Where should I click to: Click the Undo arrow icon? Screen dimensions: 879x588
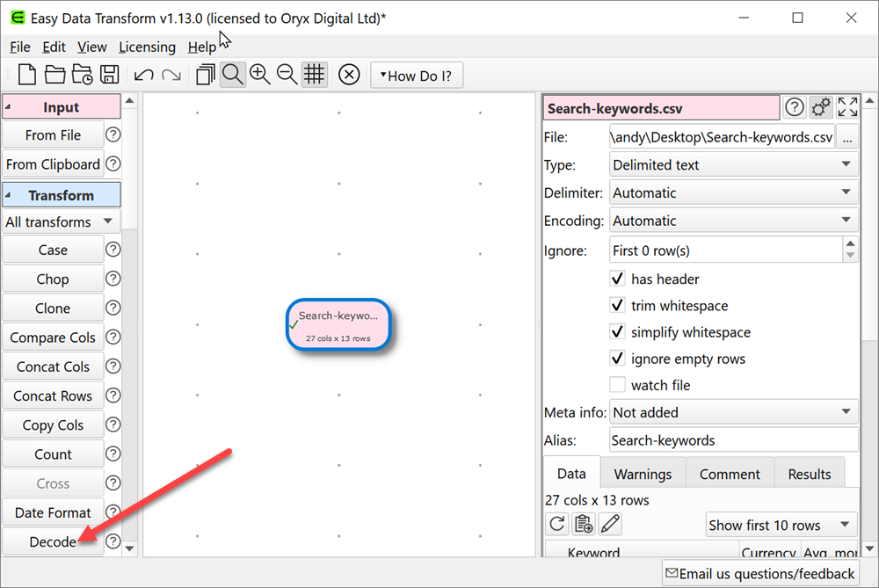click(x=142, y=75)
